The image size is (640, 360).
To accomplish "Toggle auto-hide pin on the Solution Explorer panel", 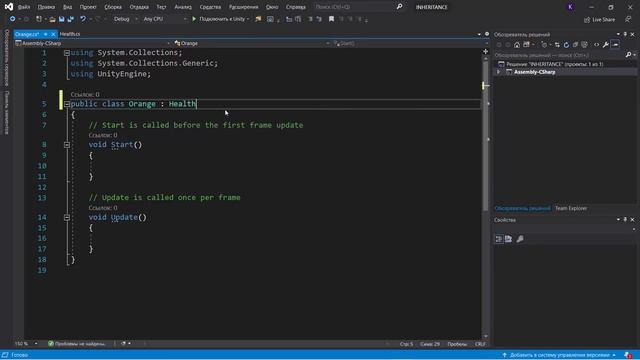I will 625,34.
